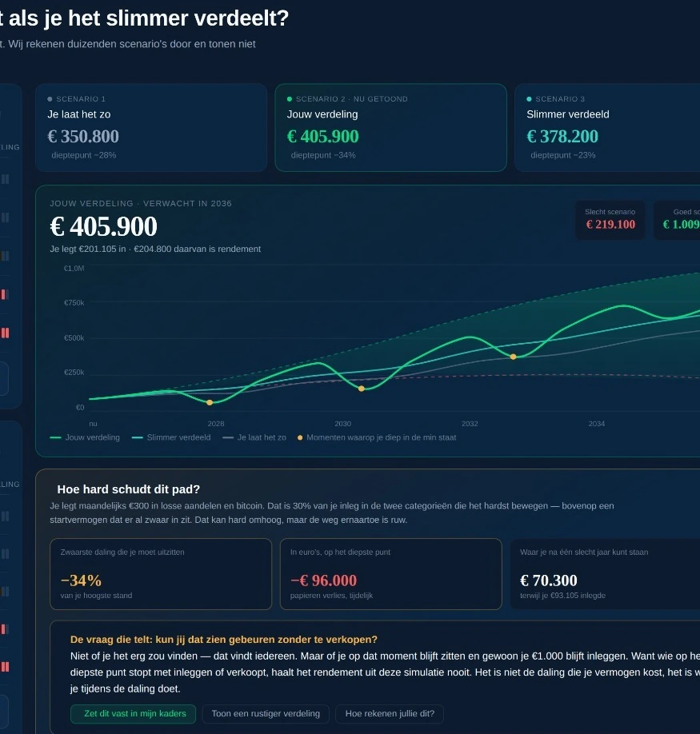Screen dimensions: 700x734
Task: Click 'dieptepunt −28%' text
Action: pos(84,155)
